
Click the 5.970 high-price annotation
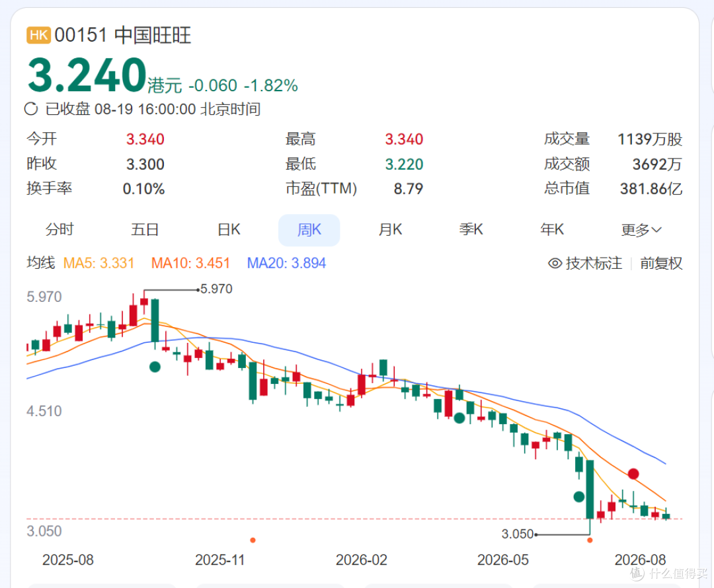coord(216,289)
